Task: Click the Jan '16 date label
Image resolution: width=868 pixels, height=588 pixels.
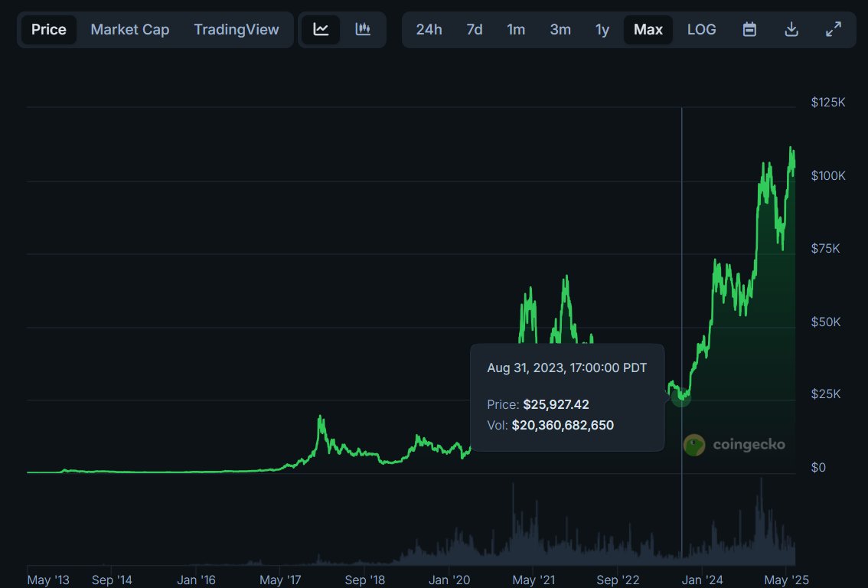Action: tap(196, 580)
